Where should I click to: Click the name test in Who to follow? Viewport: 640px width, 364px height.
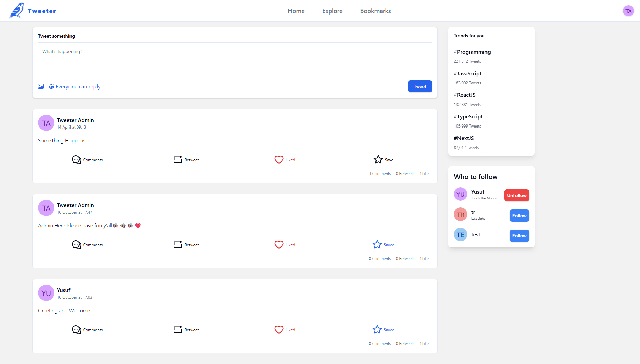(x=476, y=235)
